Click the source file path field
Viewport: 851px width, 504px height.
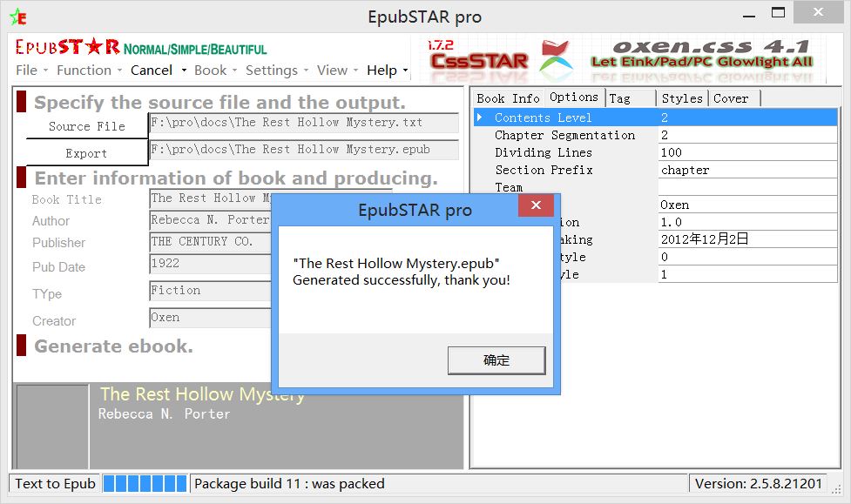pyautogui.click(x=304, y=123)
